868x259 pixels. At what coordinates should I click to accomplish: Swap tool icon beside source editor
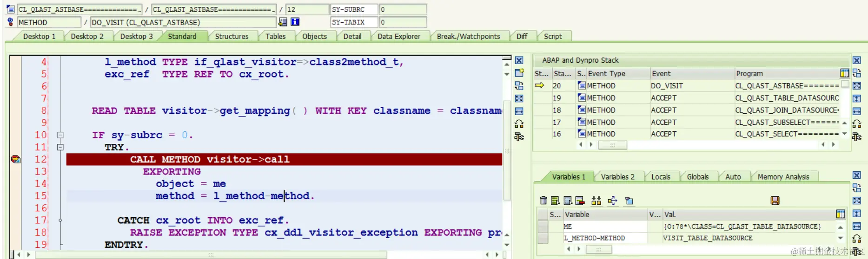519,85
